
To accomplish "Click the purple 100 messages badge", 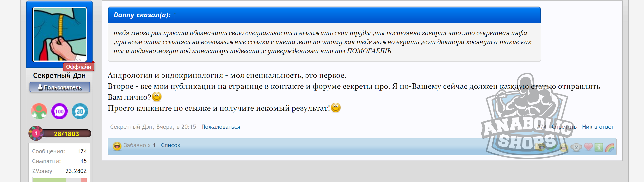I will pyautogui.click(x=59, y=111).
